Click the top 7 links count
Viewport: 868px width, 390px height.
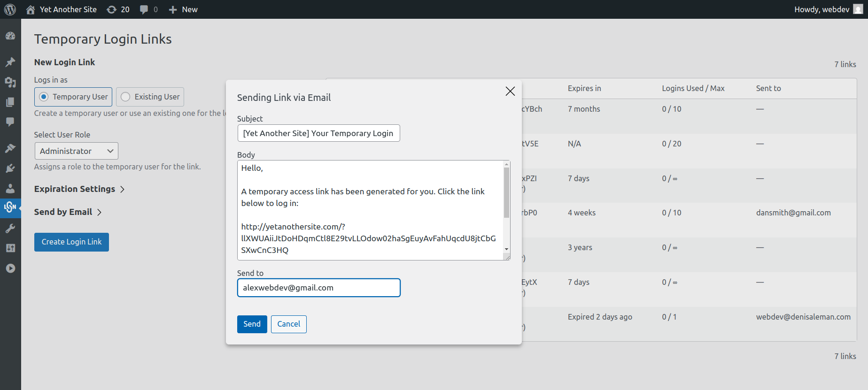click(845, 64)
